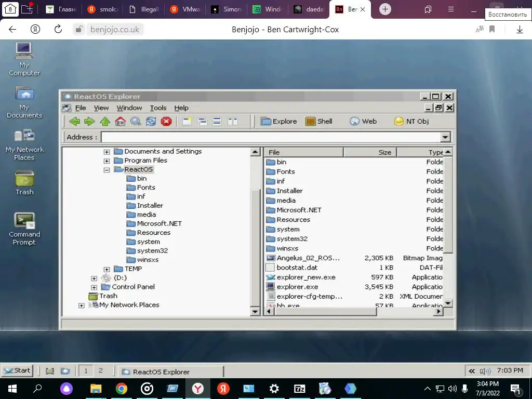The height and width of the screenshot is (399, 532).
Task: Click the red Stop icon in Explorer toolbar
Action: [x=166, y=121]
